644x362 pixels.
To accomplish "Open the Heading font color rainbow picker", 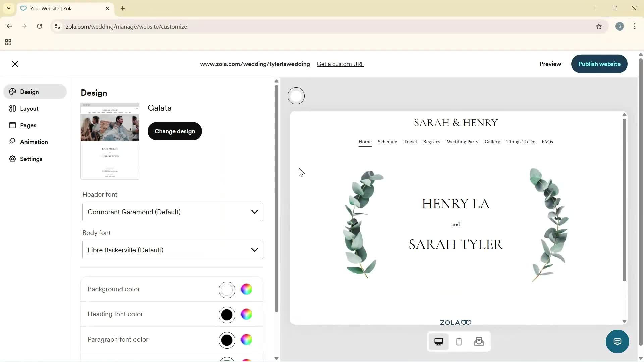I will (247, 315).
